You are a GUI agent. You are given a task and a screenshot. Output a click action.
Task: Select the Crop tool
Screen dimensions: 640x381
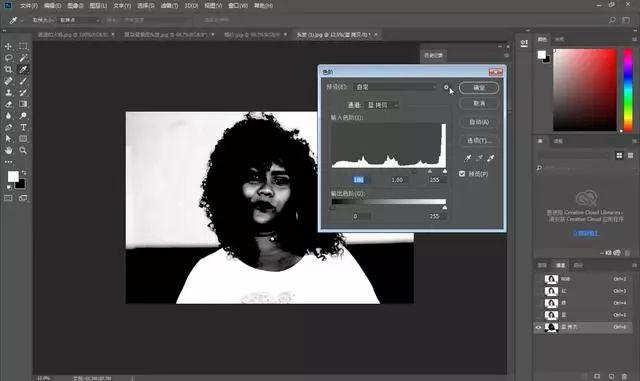click(8, 69)
